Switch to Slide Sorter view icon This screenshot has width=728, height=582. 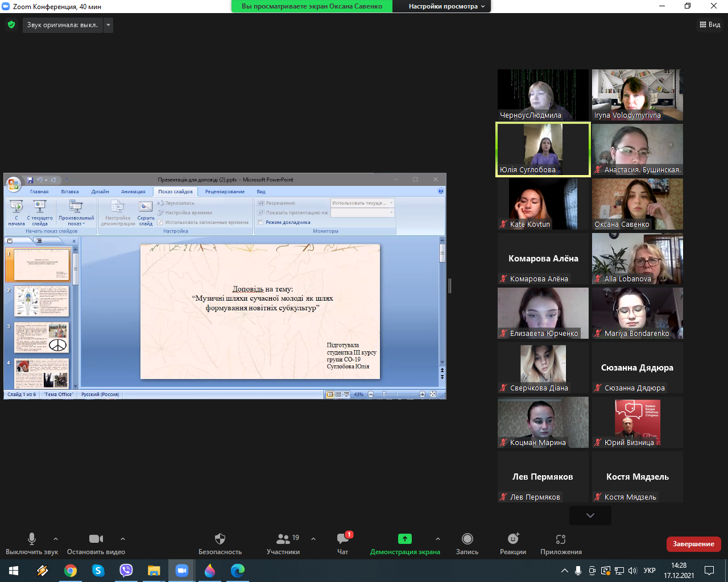338,394
